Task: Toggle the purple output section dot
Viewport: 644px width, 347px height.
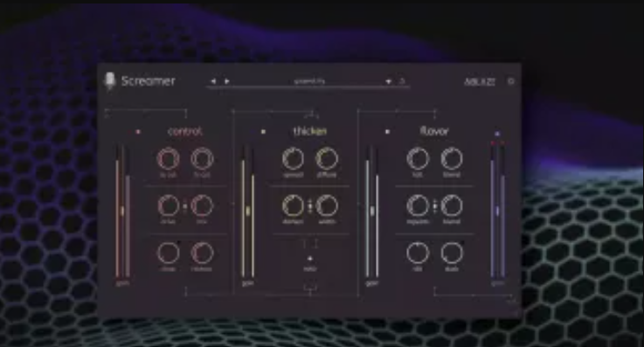Action: click(497, 134)
